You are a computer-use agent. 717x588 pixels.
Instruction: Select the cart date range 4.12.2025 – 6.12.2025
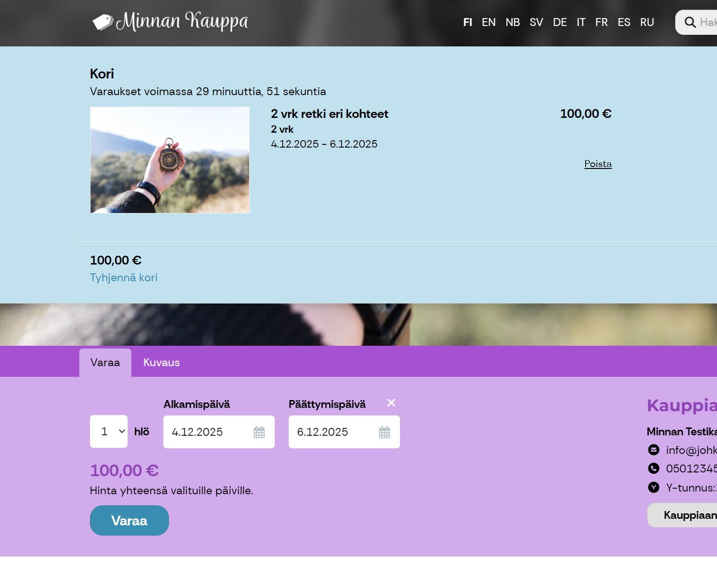tap(324, 144)
